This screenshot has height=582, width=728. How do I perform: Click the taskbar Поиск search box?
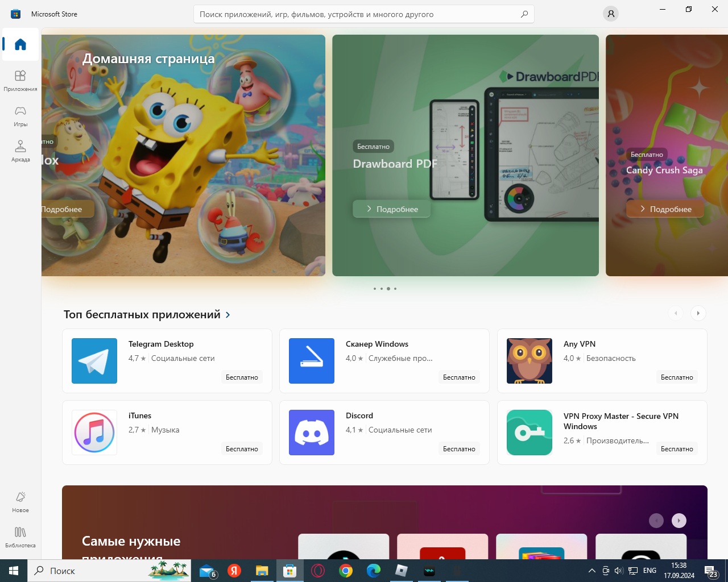(x=110, y=571)
